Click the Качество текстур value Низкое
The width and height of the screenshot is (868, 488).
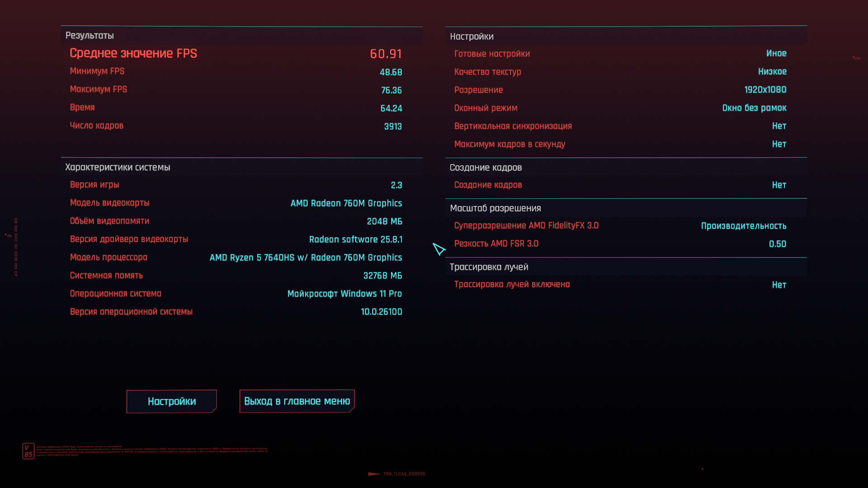772,71
